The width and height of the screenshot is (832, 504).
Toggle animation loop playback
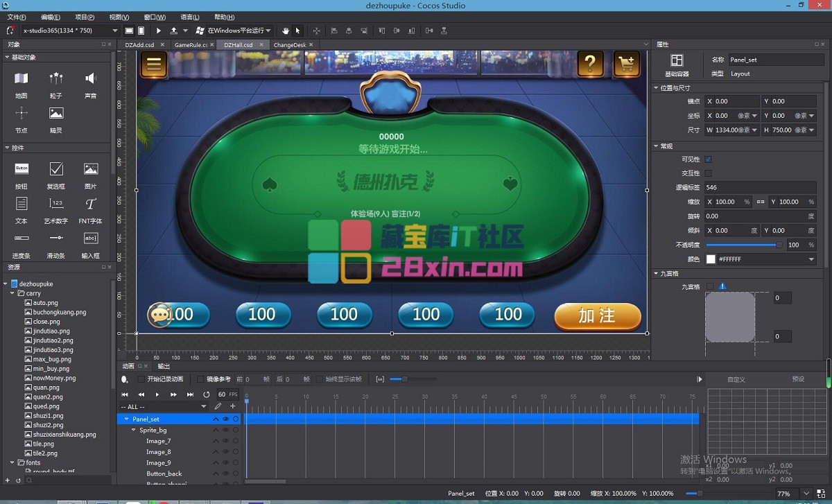point(206,394)
